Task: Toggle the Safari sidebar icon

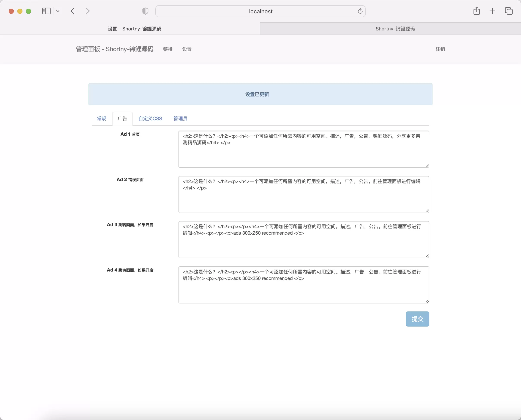Action: [46, 11]
